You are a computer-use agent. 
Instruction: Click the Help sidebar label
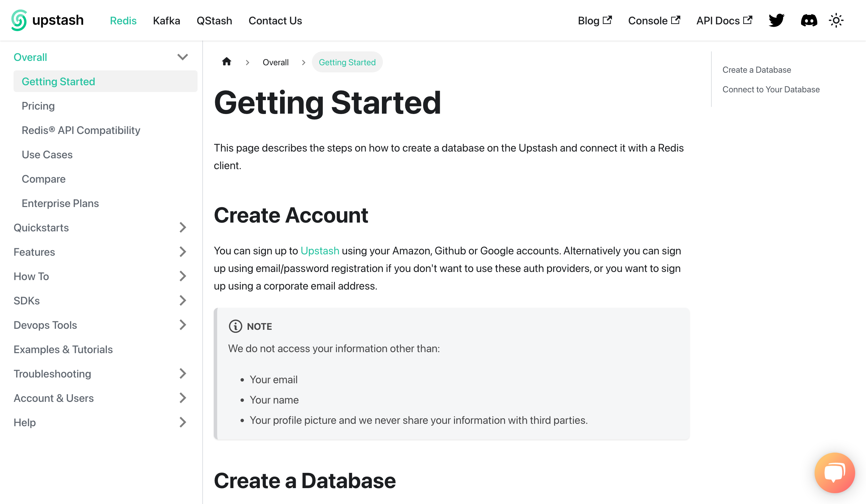[24, 423]
